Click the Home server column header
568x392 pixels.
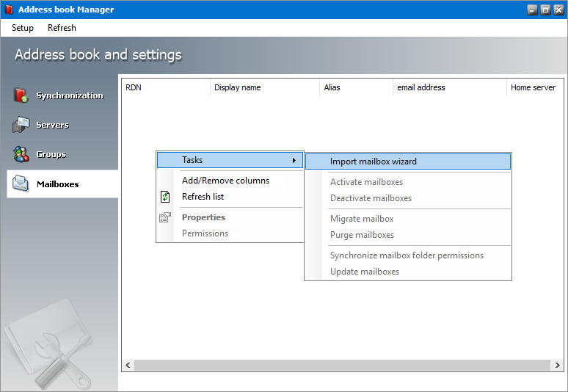point(534,87)
